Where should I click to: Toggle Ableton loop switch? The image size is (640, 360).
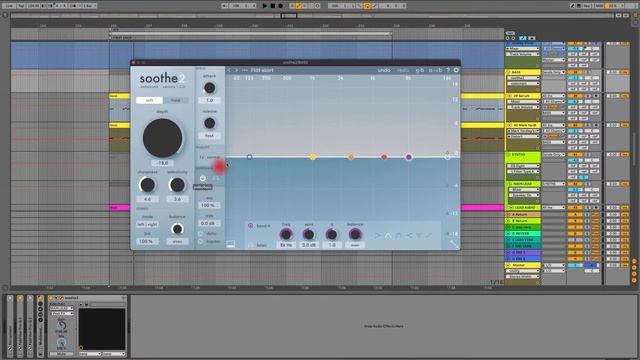pyautogui.click(x=367, y=6)
